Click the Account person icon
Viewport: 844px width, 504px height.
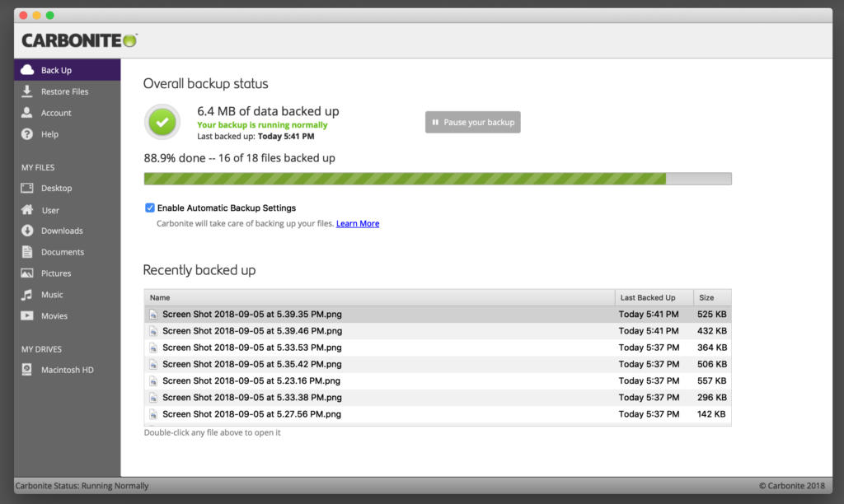28,112
